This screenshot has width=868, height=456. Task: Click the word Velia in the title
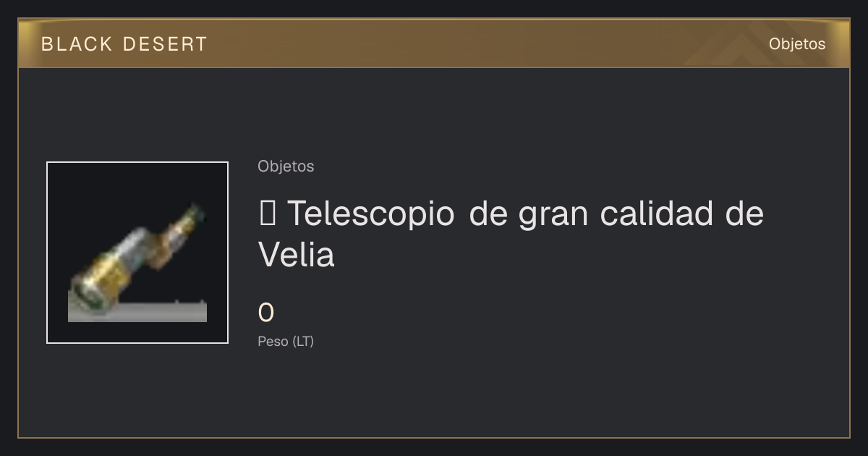tap(297, 255)
